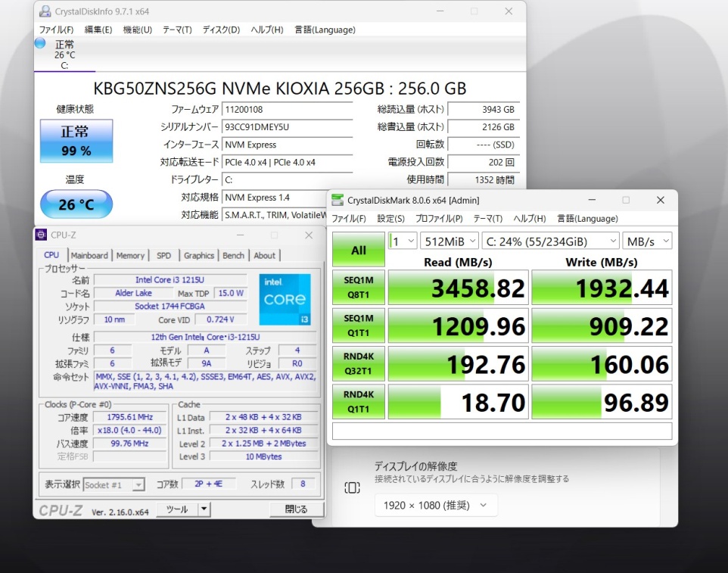The width and height of the screenshot is (728, 573).
Task: Open ファイル(F) menu in CrystalDiskMark
Action: [x=349, y=219]
